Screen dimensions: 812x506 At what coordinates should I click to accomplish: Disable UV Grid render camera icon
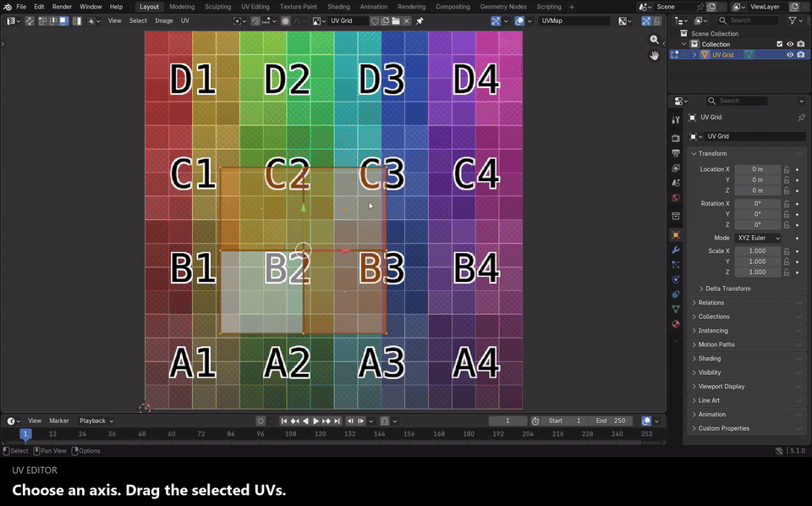point(801,54)
